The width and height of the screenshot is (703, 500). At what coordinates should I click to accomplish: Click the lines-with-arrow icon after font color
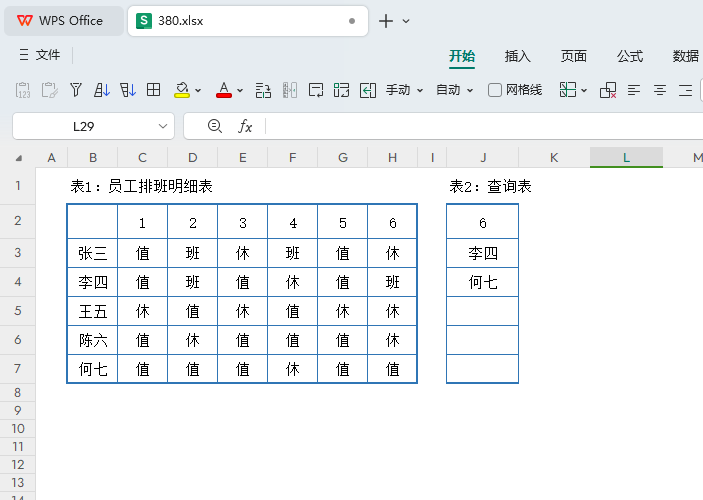[x=263, y=90]
